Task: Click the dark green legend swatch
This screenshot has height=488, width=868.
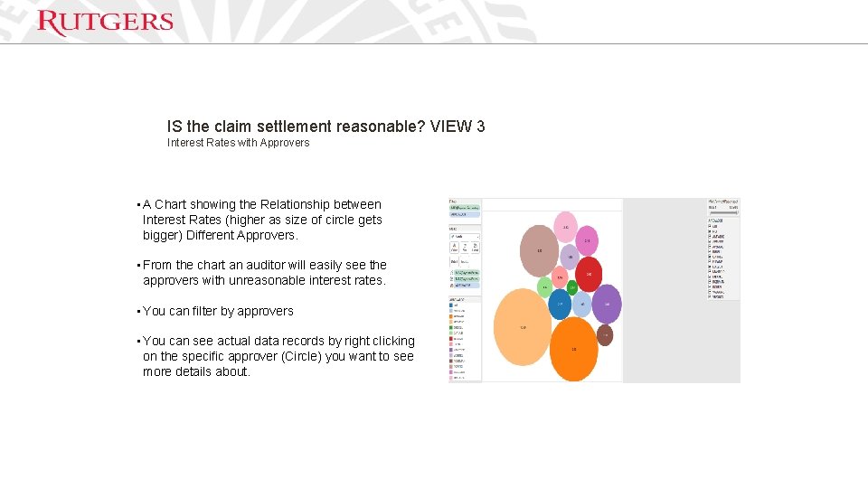Action: [451, 327]
